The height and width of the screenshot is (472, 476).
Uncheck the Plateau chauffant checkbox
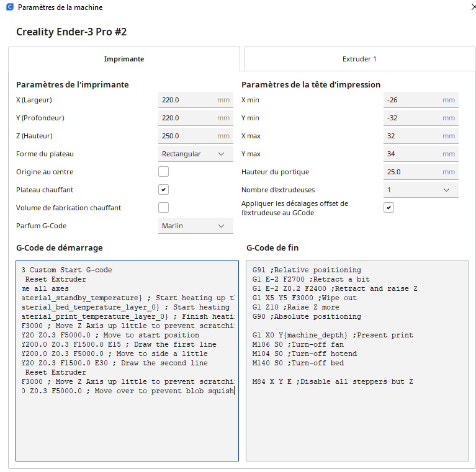click(x=163, y=190)
